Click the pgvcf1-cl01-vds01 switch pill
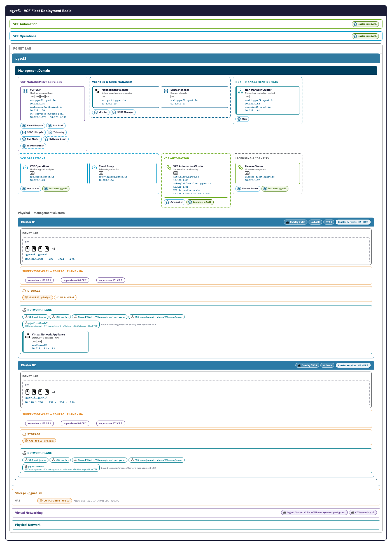Viewport: 392px width, 546px height. tap(61, 325)
